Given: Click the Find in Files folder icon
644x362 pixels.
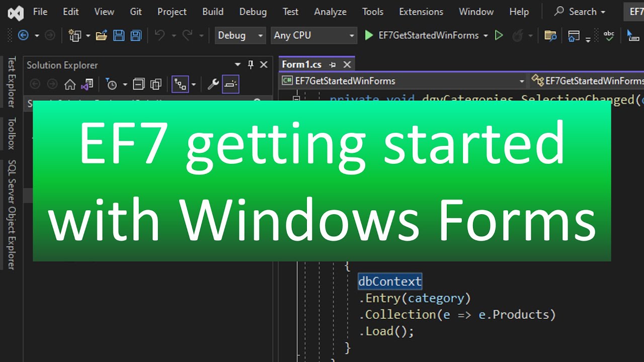Looking at the screenshot, I should pyautogui.click(x=550, y=35).
